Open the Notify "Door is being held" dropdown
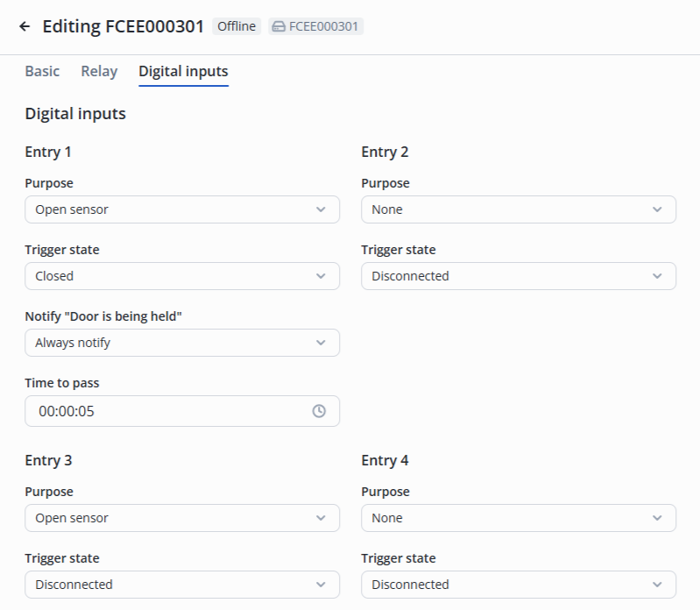The height and width of the screenshot is (610, 700). click(x=182, y=343)
